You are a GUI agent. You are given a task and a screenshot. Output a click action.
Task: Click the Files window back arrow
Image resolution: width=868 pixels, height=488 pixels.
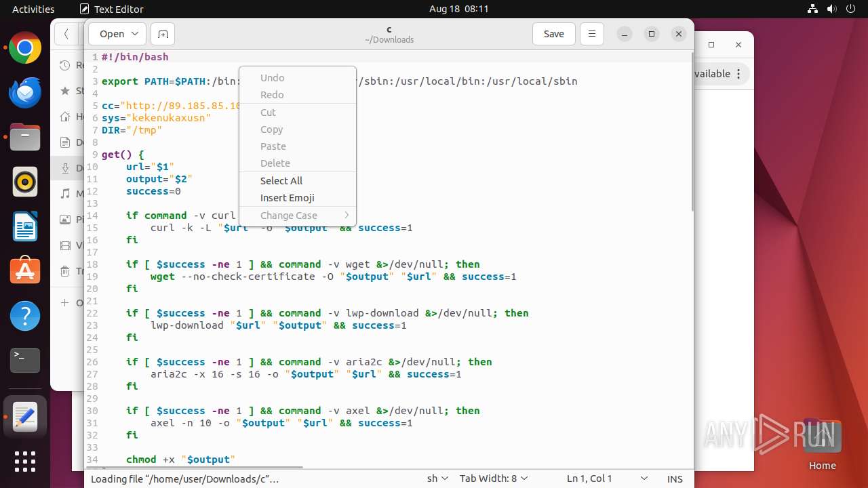pos(66,34)
